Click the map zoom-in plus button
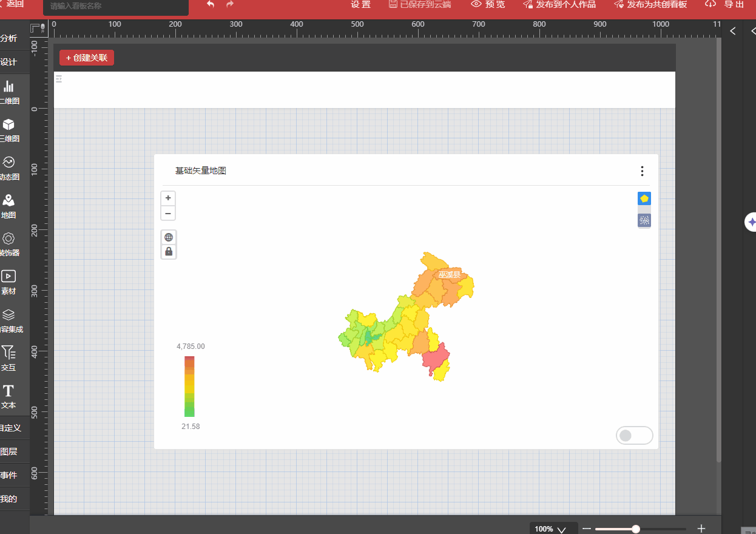 [x=168, y=198]
